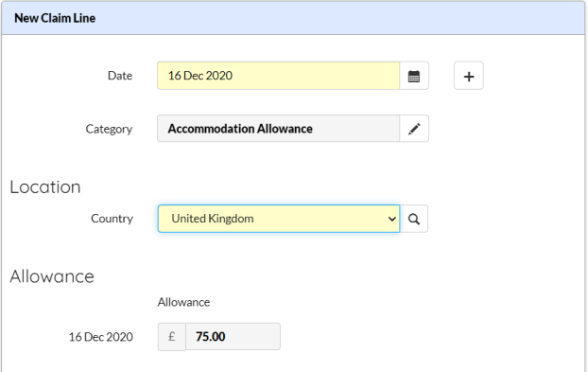Click the 16 Dec 2020 allowance row label
The image size is (588, 372).
pyautogui.click(x=100, y=337)
